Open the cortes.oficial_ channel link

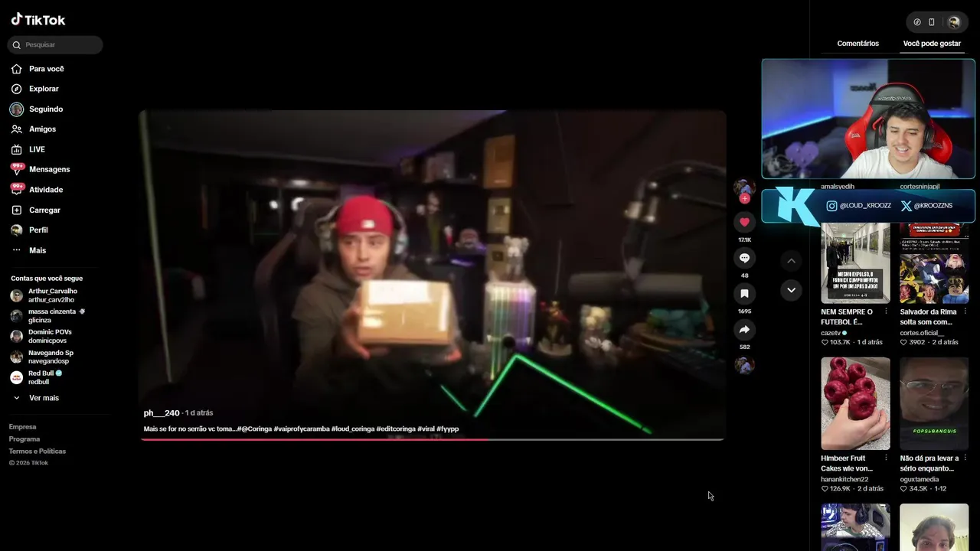tap(922, 333)
